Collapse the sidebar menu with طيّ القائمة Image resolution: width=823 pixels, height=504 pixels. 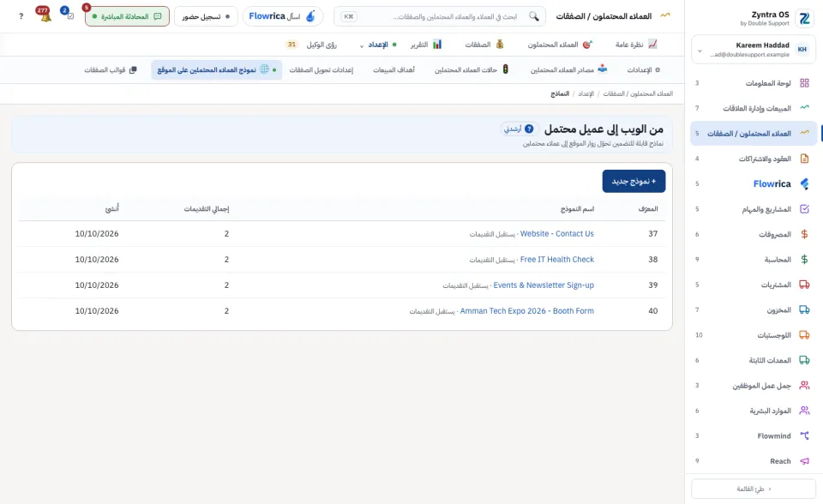tap(754, 489)
